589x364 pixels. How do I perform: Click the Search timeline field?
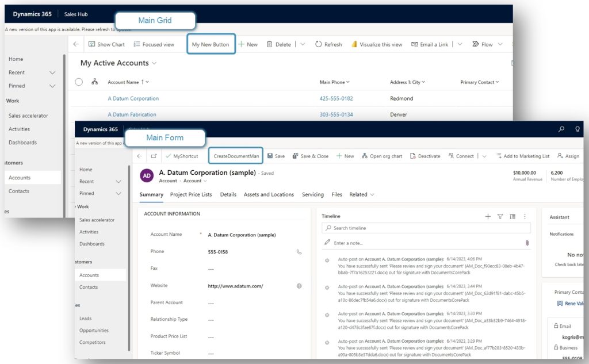pos(426,228)
